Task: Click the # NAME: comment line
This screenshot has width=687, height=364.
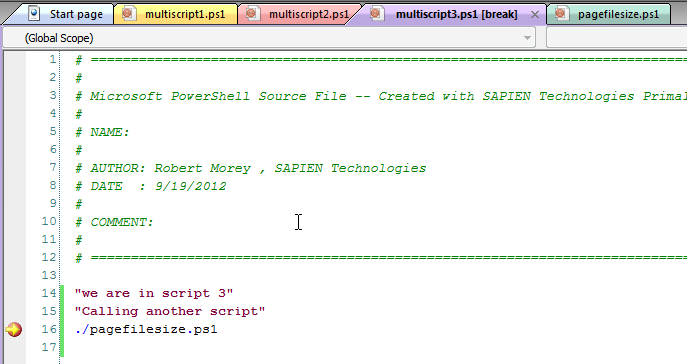Action: (x=102, y=132)
